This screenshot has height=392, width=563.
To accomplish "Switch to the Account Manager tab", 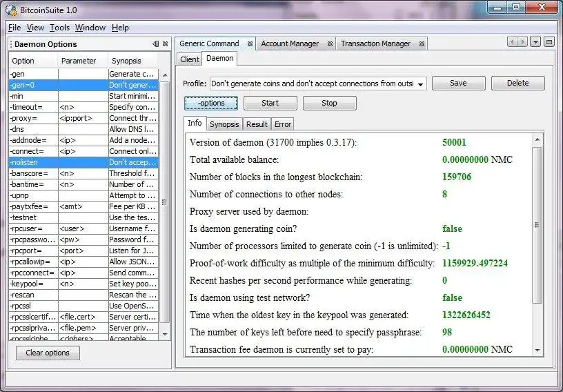I will tap(290, 44).
